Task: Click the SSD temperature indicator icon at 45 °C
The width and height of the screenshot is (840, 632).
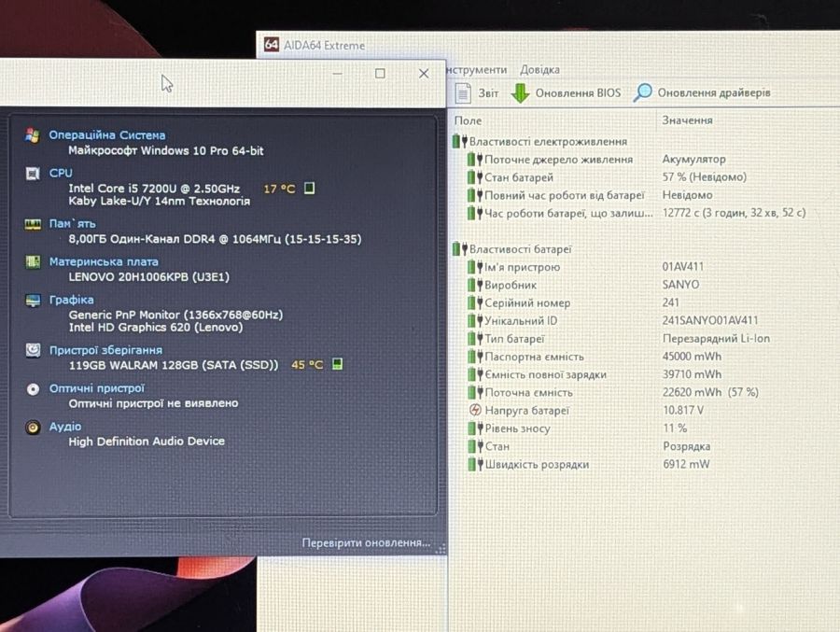Action: [337, 364]
